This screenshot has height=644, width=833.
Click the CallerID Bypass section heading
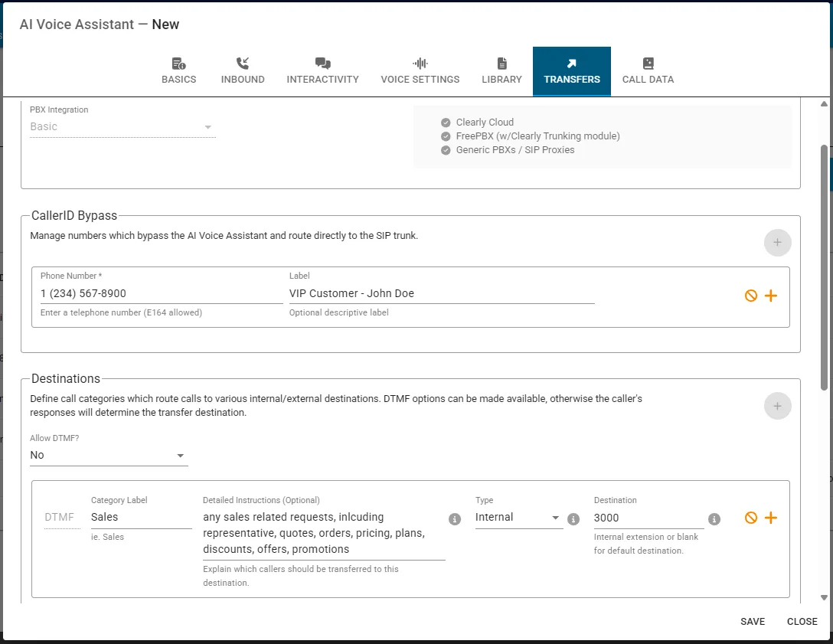(x=73, y=215)
